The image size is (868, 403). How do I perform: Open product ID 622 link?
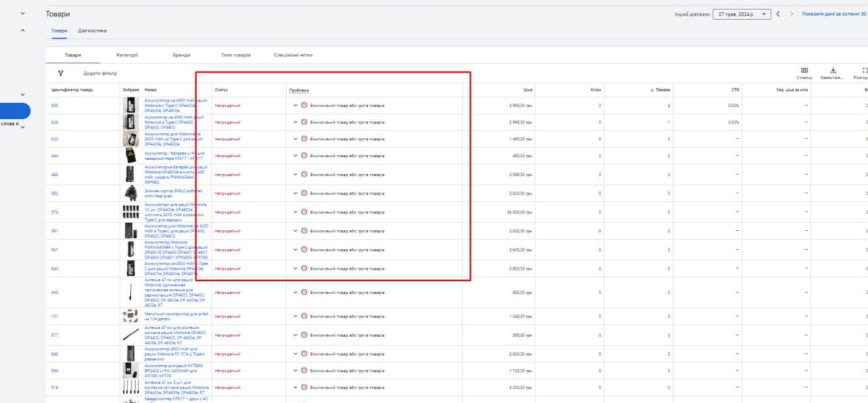(x=54, y=139)
